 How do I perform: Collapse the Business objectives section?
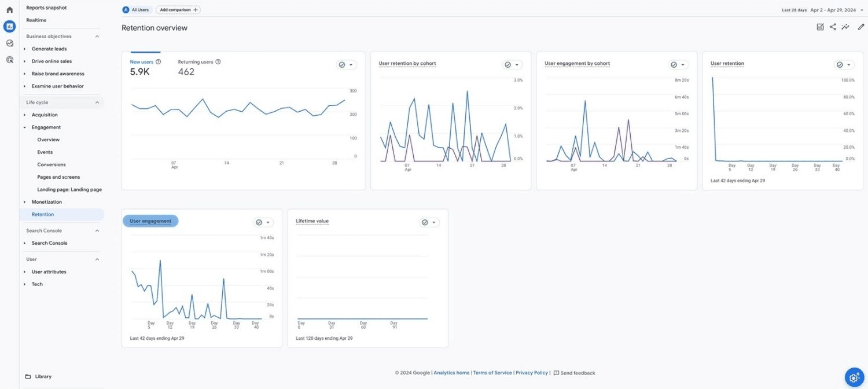pos(97,36)
